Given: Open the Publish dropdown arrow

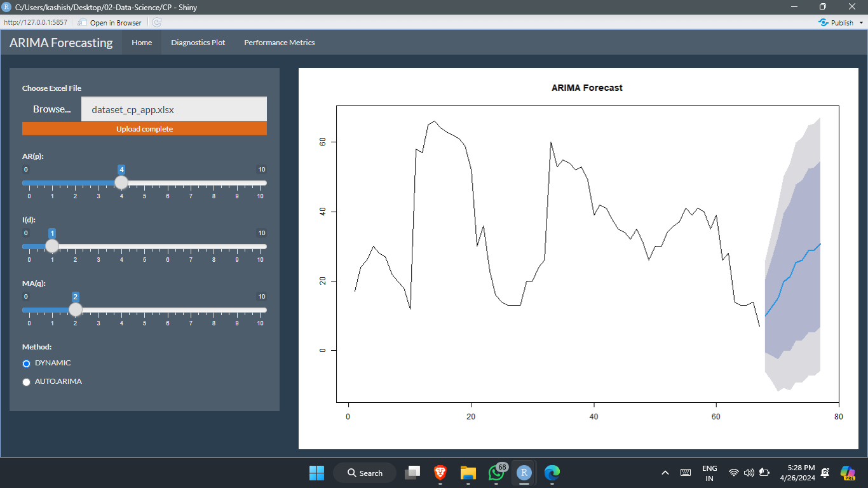Looking at the screenshot, I should coord(861,22).
